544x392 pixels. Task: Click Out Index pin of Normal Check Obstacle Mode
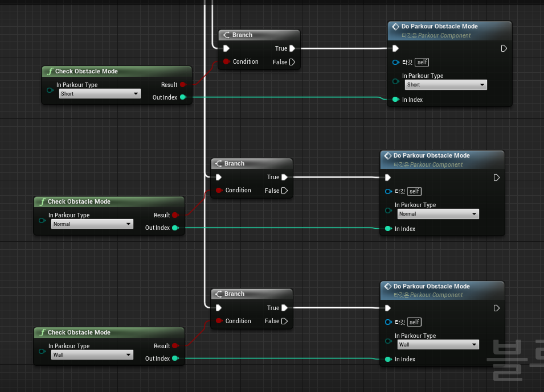click(x=175, y=228)
